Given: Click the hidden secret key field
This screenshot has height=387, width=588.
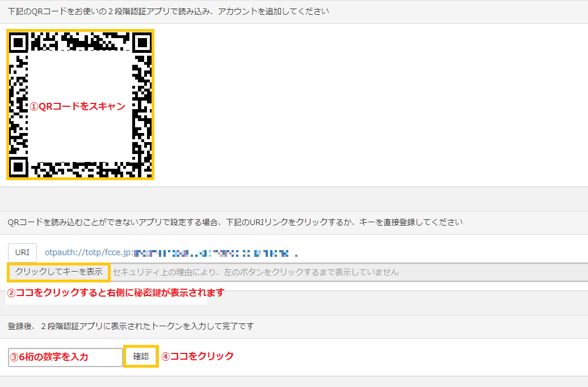Looking at the screenshot, I should click(x=348, y=272).
